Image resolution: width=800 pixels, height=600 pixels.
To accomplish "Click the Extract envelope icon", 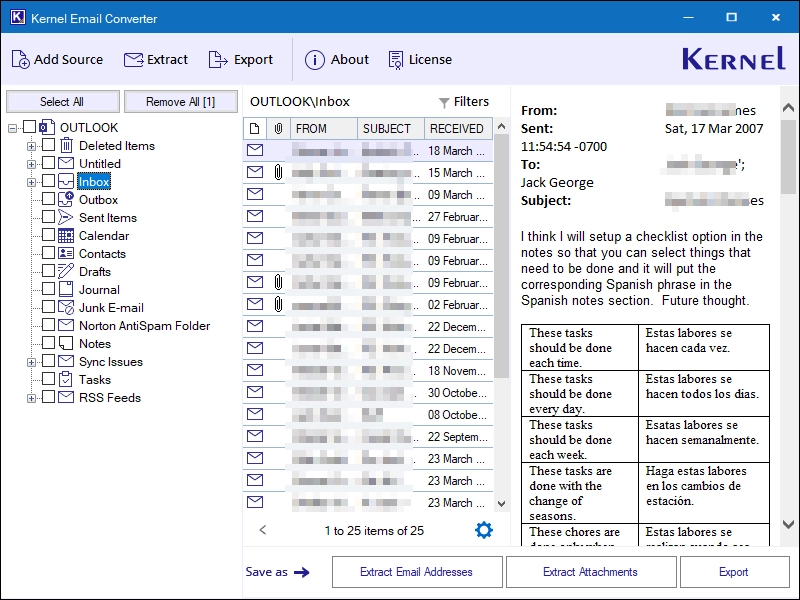I will (x=134, y=60).
